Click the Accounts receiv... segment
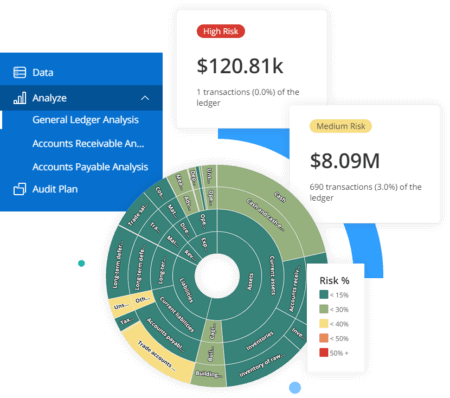Viewport: 450px width, 398px height. coord(294,288)
